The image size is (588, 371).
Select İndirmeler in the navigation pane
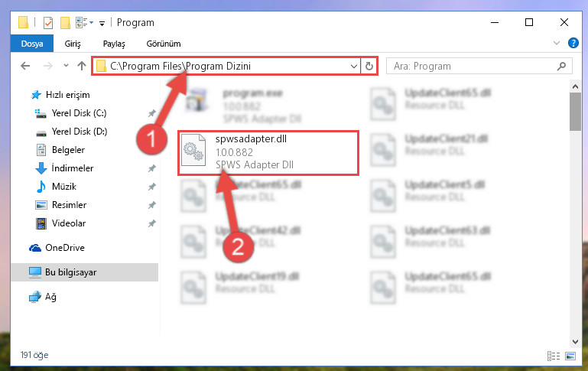[x=73, y=168]
